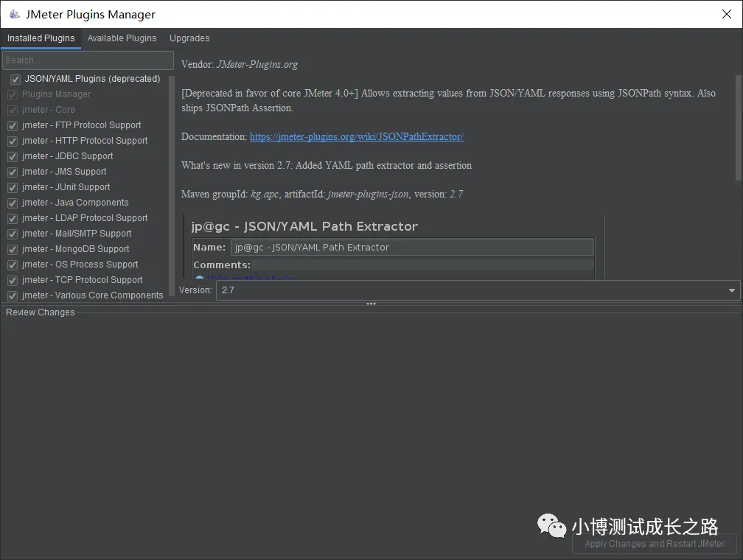
Task: Click the Plugins Manager checkbox
Action: pyautogui.click(x=13, y=95)
